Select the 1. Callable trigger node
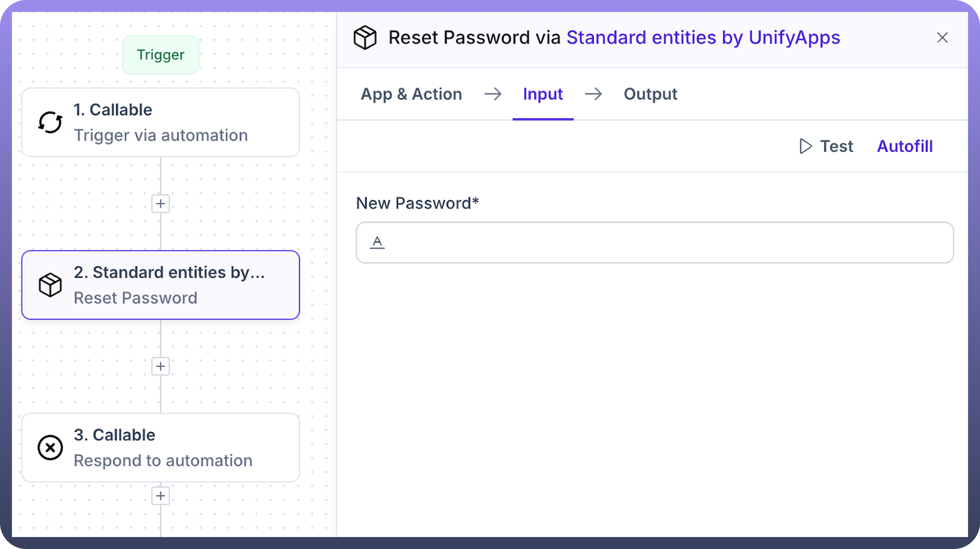Screen dimensions: 980x549 (x=160, y=122)
